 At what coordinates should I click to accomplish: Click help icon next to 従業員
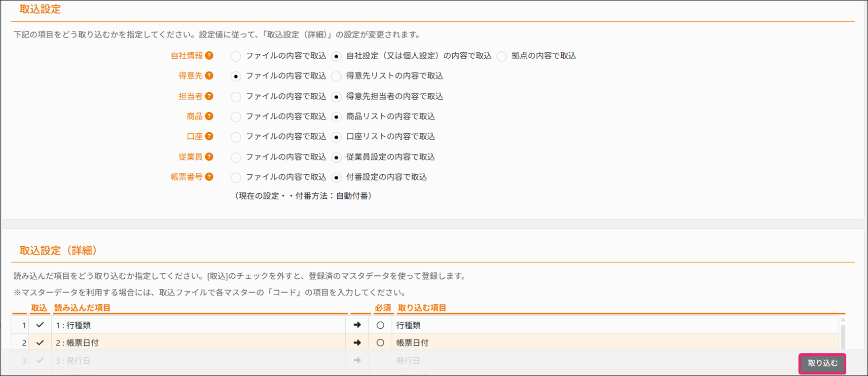[x=209, y=156]
